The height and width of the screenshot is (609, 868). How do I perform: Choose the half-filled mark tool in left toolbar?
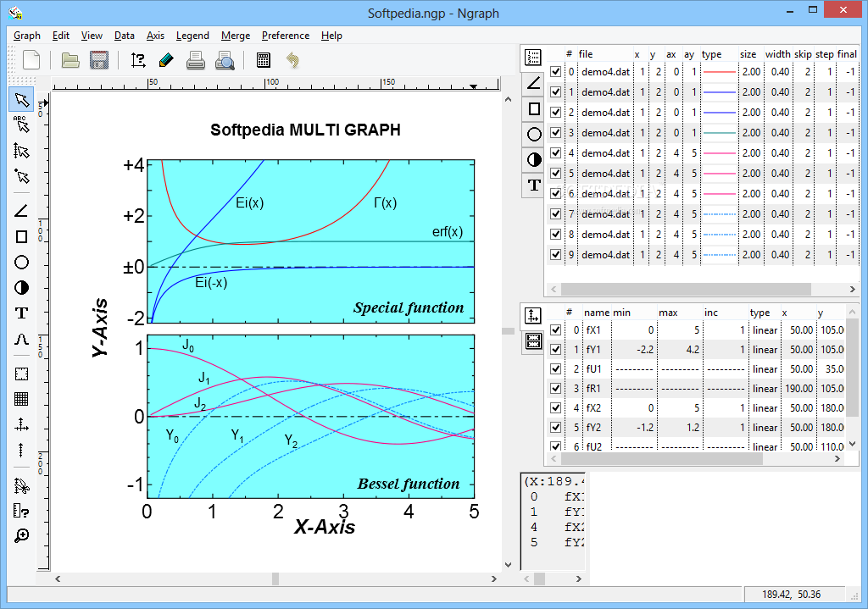(21, 288)
